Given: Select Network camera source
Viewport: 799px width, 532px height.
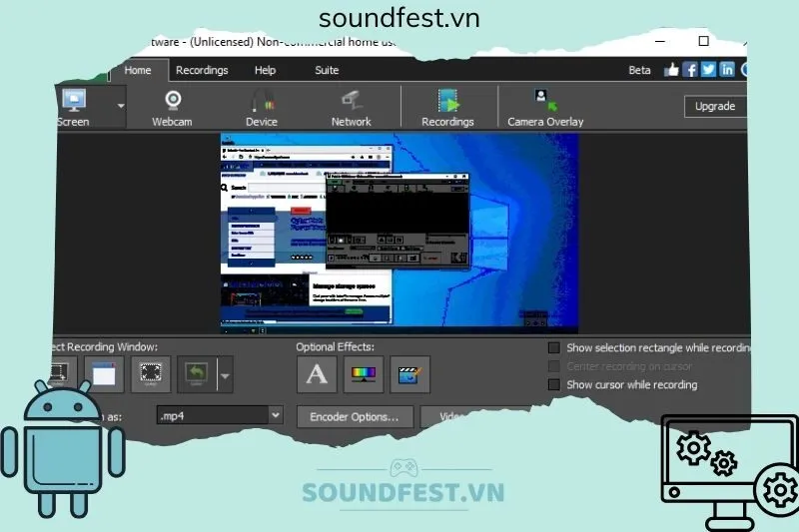Looking at the screenshot, I should click(351, 107).
